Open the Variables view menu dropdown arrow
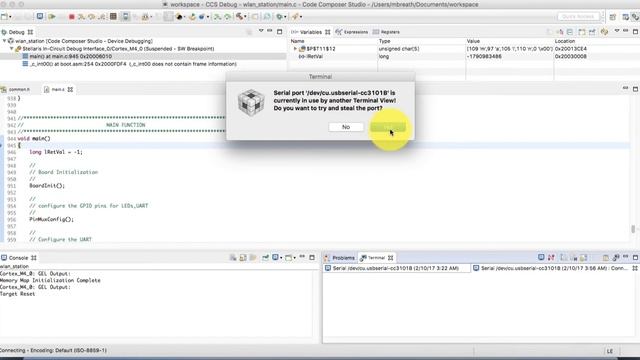Image resolution: width=640 pixels, height=360 pixels. point(617,31)
